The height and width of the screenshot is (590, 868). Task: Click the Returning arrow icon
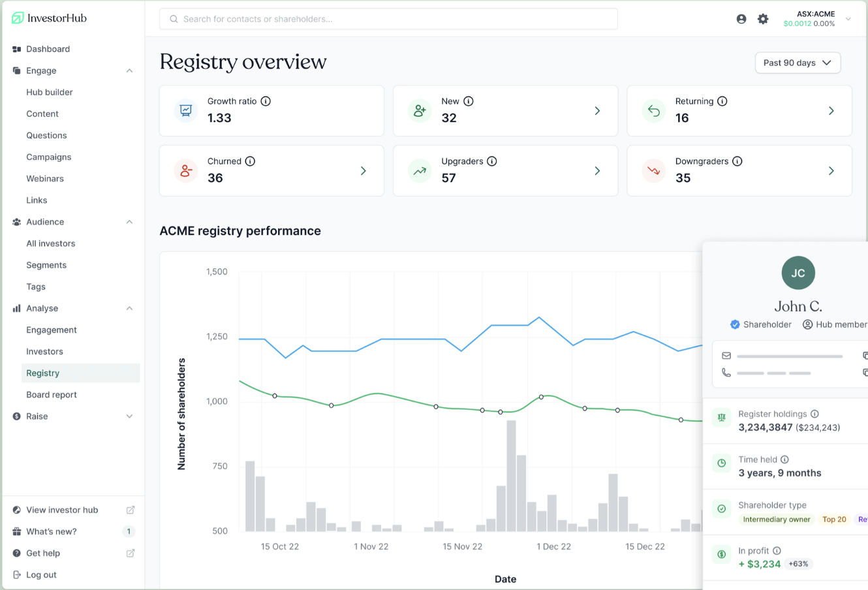coord(653,110)
